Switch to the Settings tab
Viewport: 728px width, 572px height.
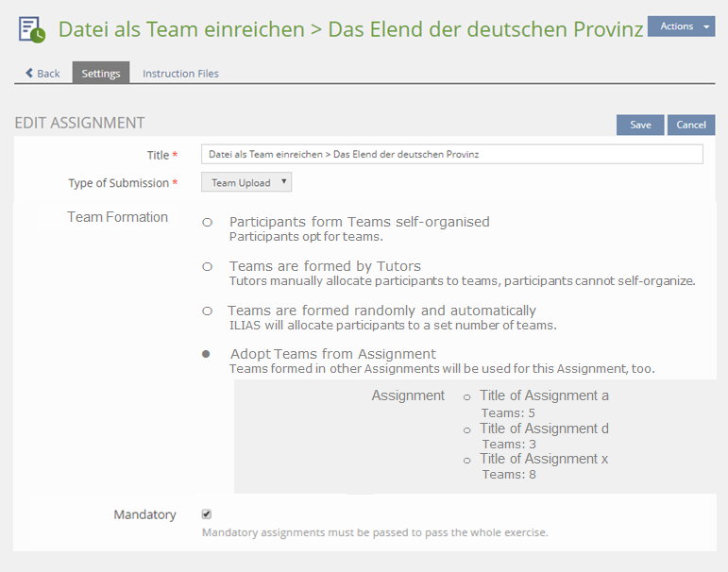pos(101,73)
